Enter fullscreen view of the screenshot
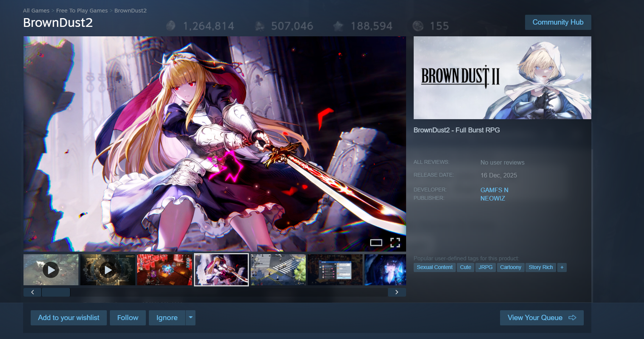The height and width of the screenshot is (339, 644). tap(395, 243)
